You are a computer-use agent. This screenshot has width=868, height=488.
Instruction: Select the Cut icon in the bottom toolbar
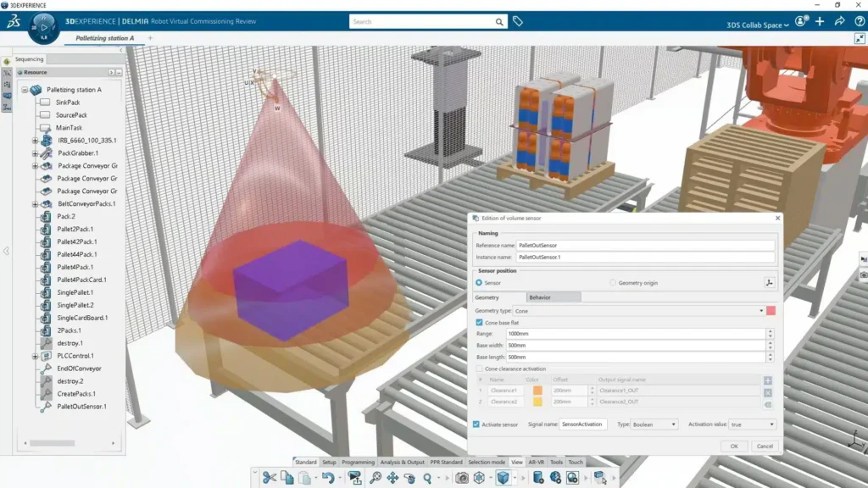coord(270,477)
